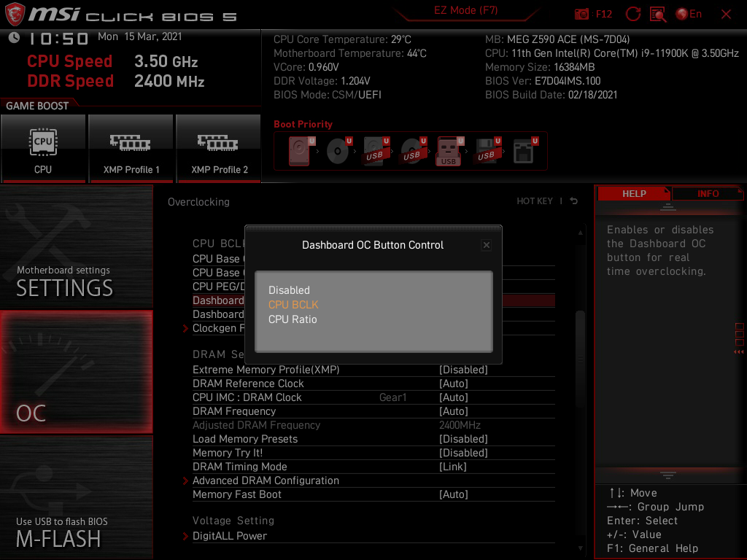Open DRAM Reference Clock [Auto] value

tap(454, 384)
